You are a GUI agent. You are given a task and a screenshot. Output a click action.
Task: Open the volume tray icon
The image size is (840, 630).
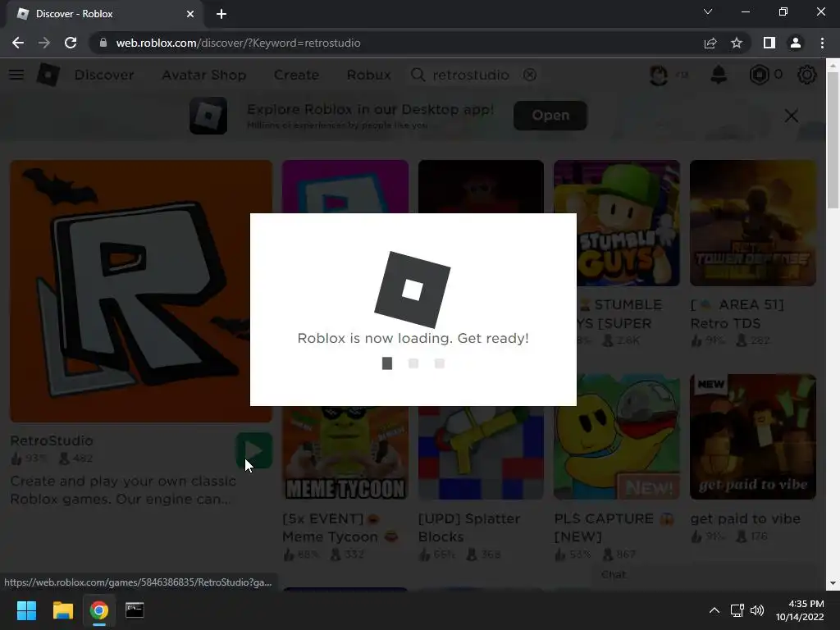tap(757, 610)
